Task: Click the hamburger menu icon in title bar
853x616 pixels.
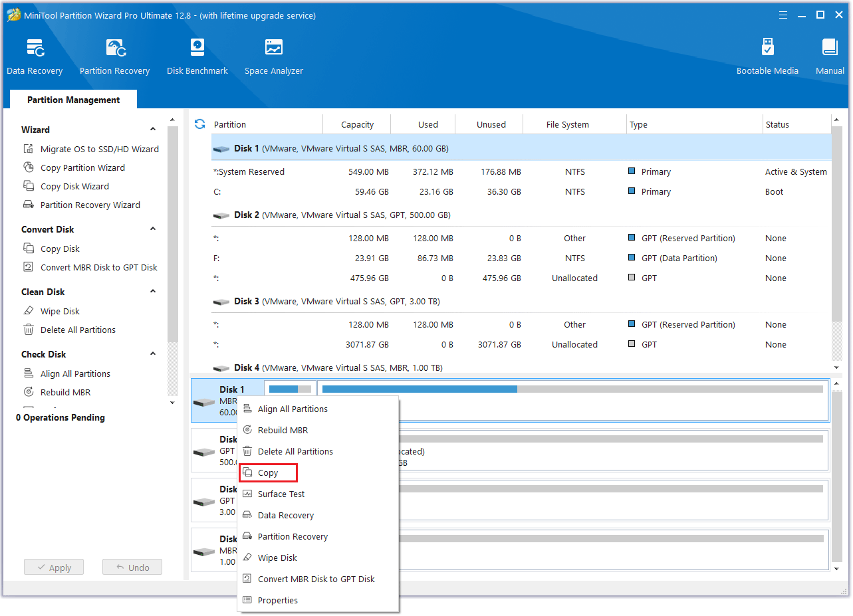Action: pyautogui.click(x=784, y=15)
